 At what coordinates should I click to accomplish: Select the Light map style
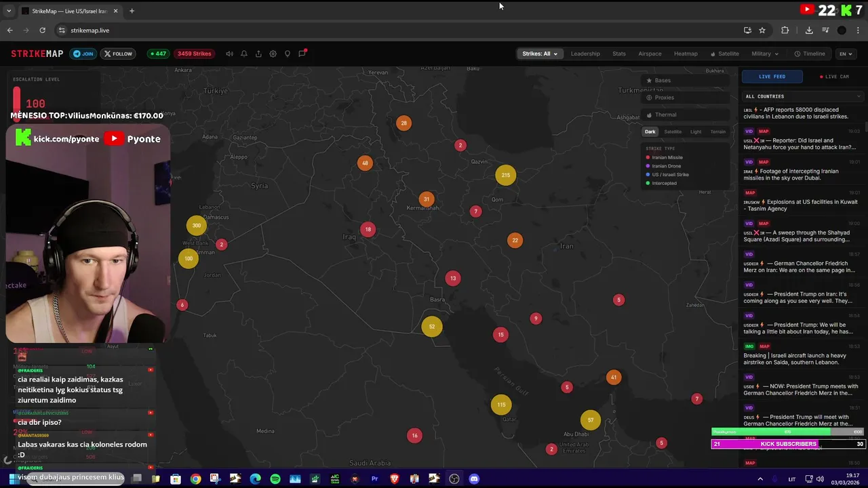[696, 131]
